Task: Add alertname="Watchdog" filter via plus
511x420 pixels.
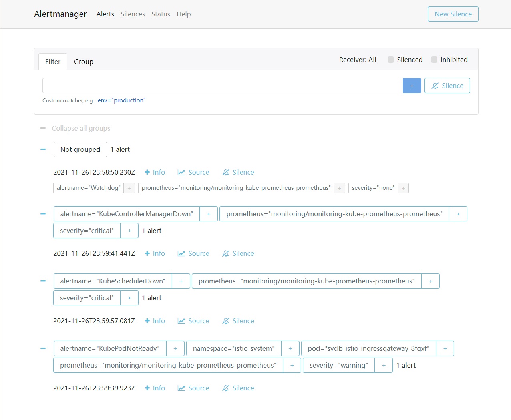Action: coord(129,188)
